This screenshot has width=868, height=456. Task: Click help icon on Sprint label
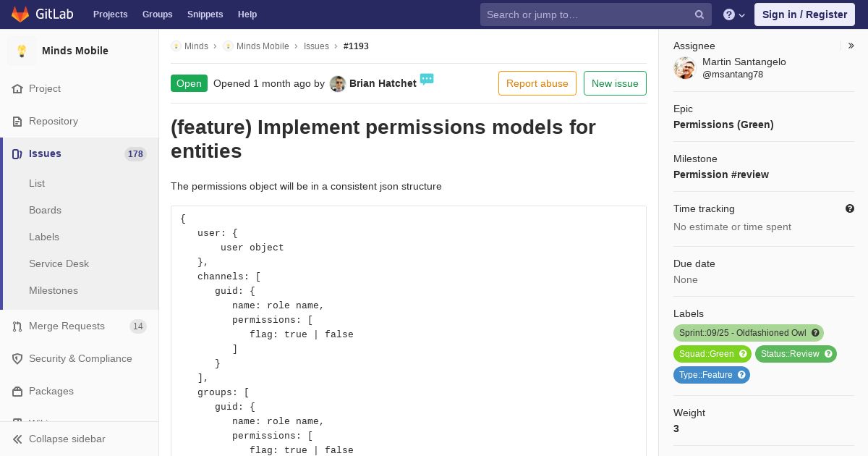click(x=815, y=333)
